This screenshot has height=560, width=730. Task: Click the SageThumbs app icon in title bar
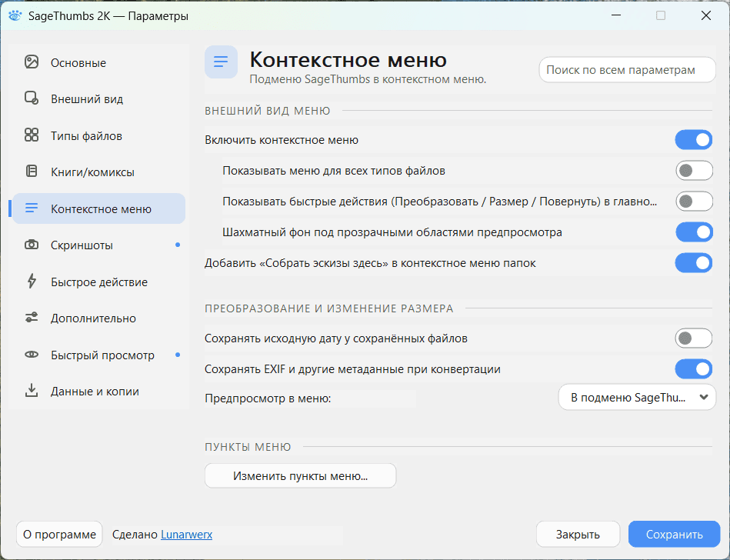pos(15,16)
